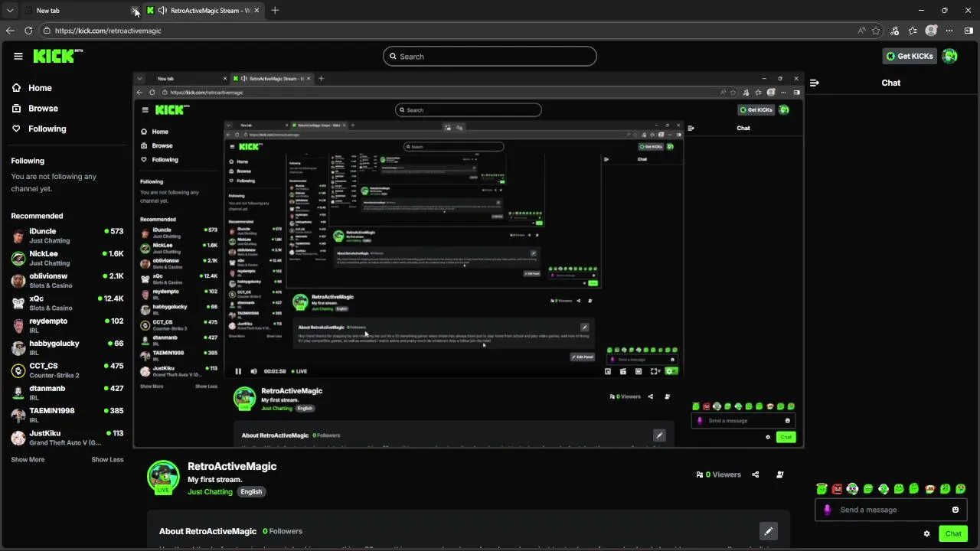Toggle the Kick sidebar hamburger menu
The image size is (980, 551).
click(x=18, y=56)
